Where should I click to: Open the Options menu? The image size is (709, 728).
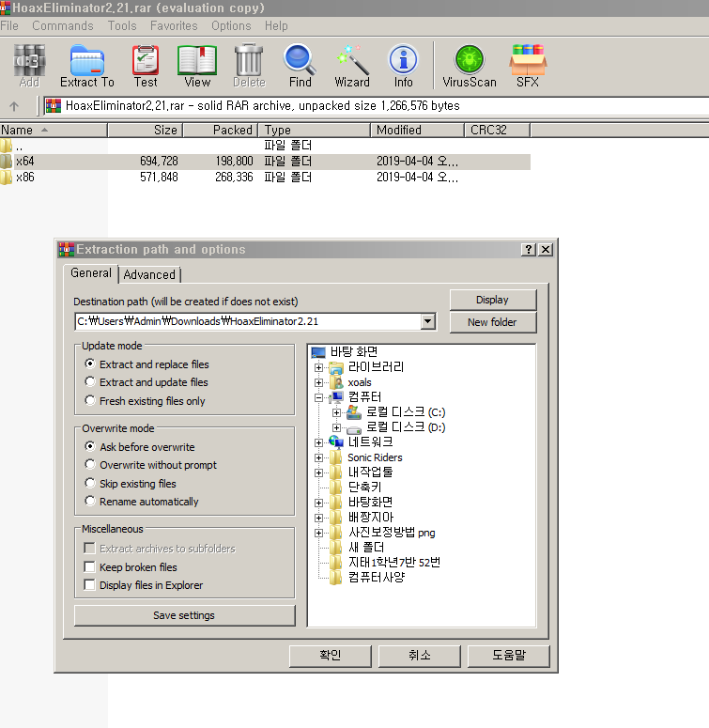point(231,26)
